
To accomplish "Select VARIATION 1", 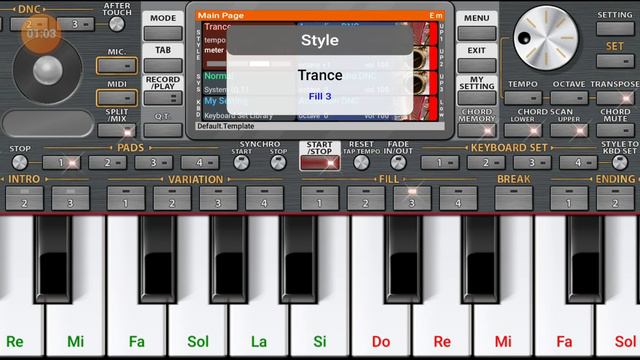I will tap(126, 198).
